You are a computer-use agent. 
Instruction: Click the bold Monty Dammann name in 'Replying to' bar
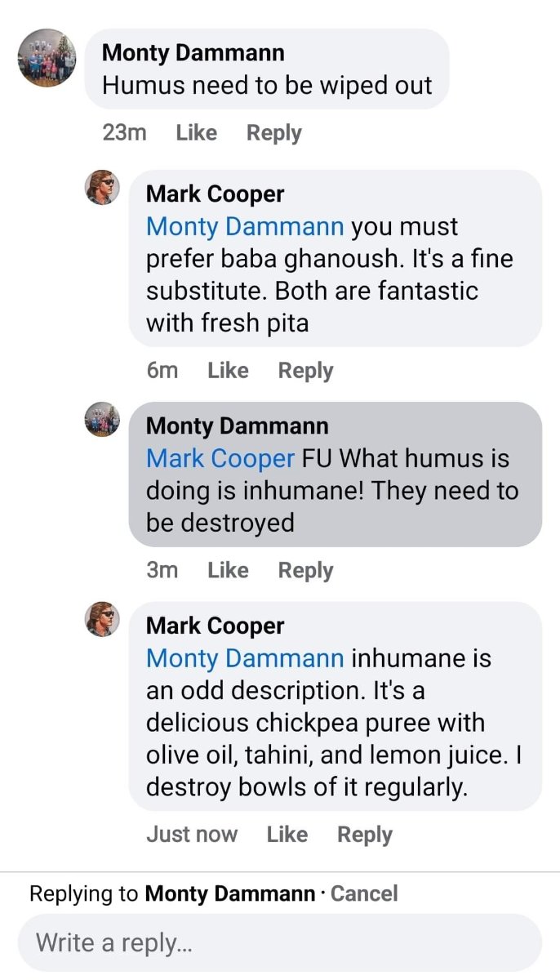click(x=229, y=893)
